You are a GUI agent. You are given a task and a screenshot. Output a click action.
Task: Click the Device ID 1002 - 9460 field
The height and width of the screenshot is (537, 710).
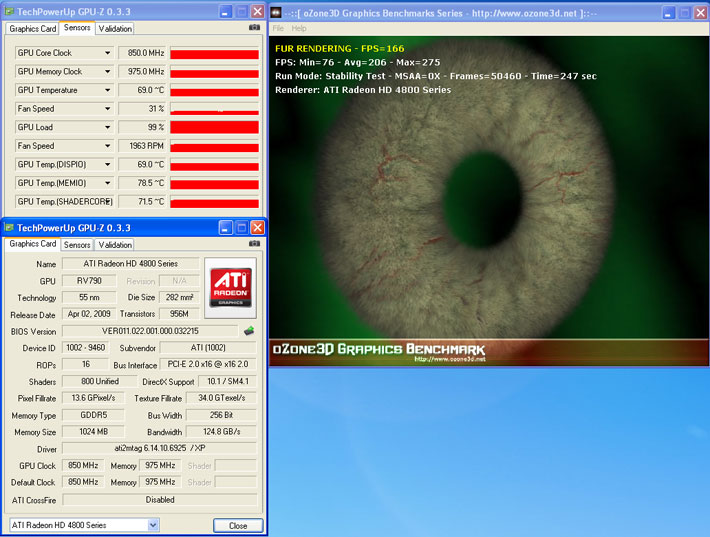click(86, 348)
